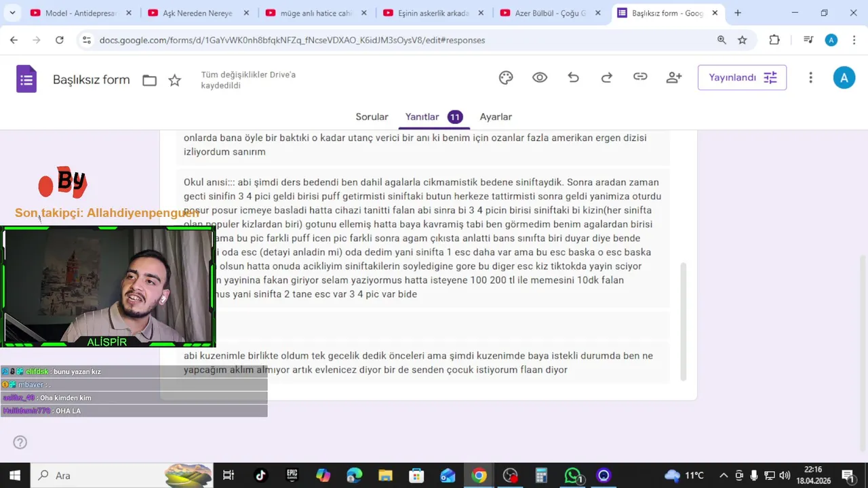This screenshot has width=868, height=488.
Task: Click the webcam overlay thumbnail
Action: 108,287
